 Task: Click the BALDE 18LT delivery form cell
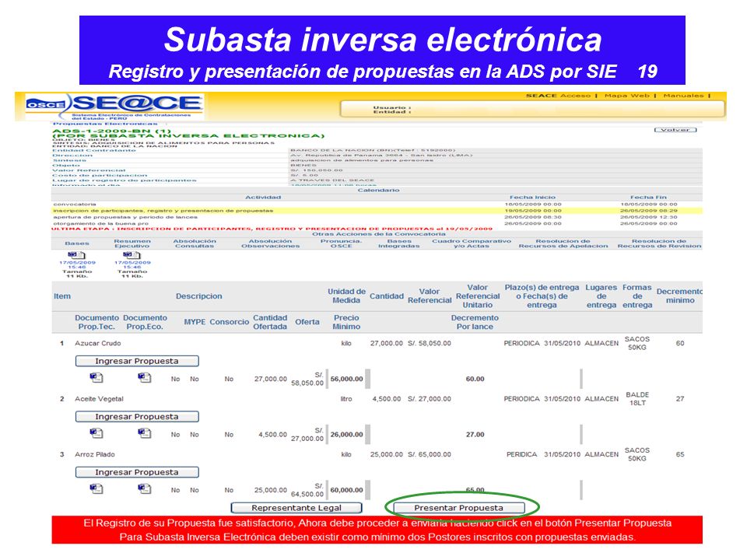[x=637, y=399]
